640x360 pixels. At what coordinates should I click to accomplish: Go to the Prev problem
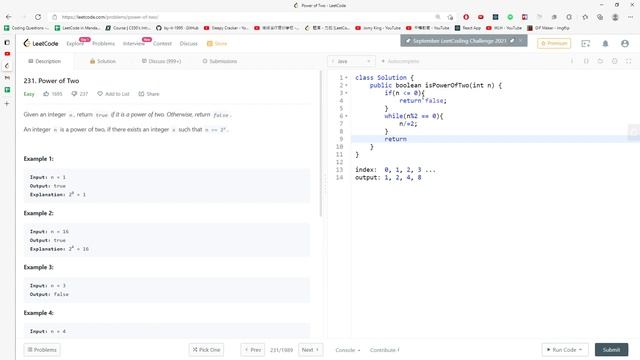253,350
